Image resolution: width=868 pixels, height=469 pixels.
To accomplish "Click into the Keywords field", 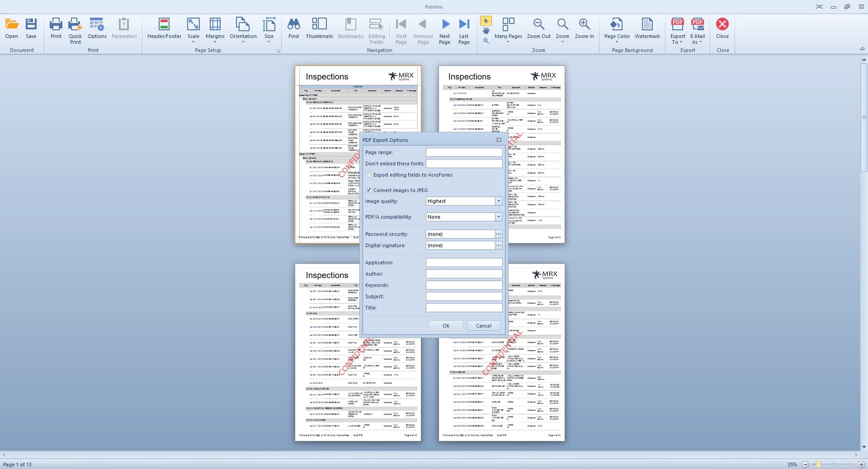I will [x=464, y=285].
